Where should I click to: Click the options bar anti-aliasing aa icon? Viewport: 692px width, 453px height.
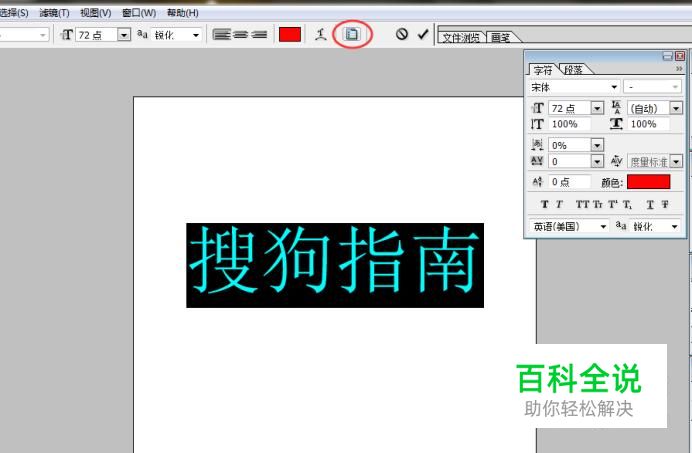(x=142, y=34)
